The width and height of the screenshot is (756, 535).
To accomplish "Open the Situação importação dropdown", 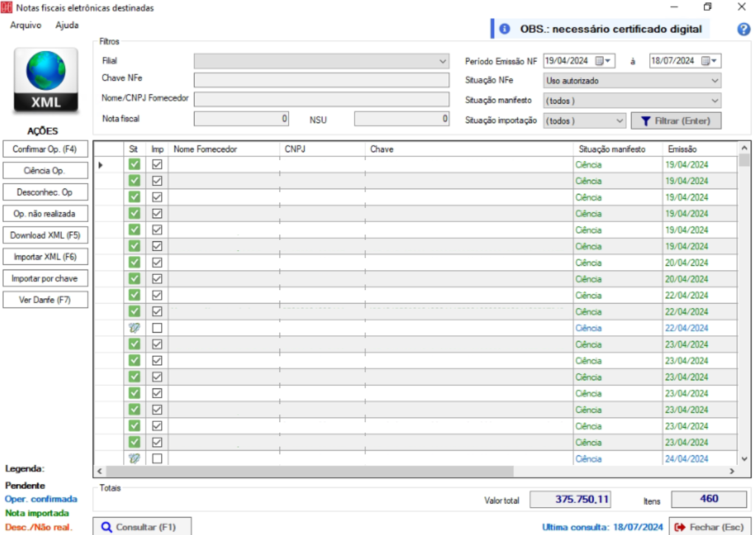I will click(619, 120).
